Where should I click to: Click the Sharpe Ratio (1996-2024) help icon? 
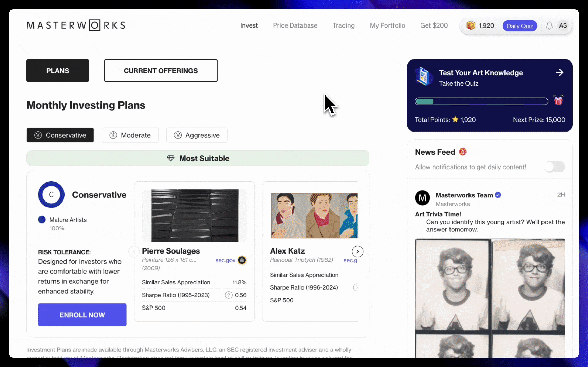coord(356,287)
